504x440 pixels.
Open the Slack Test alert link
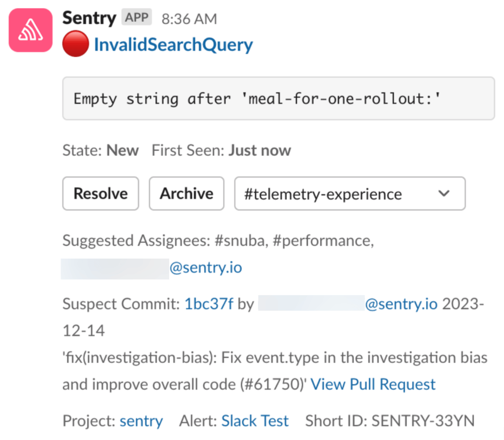point(255,421)
